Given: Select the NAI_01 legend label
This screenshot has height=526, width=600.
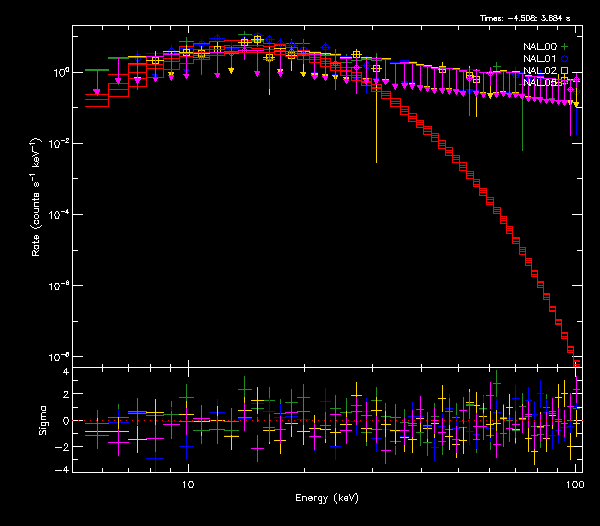Looking at the screenshot, I should tap(539, 59).
